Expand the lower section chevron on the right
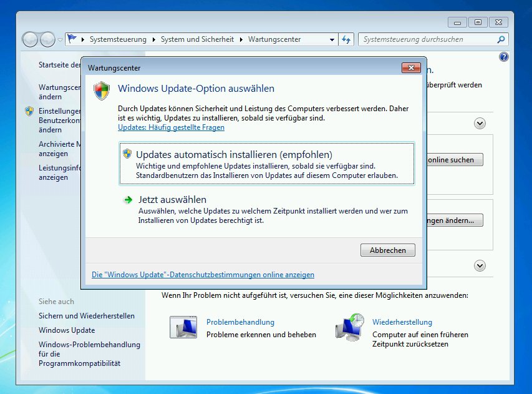 coord(480,265)
